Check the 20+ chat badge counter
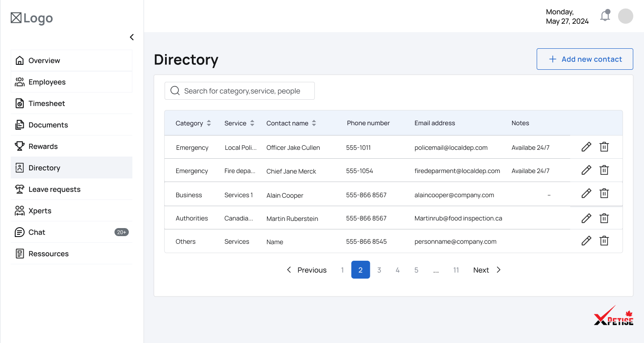Screen dimensions: 644x343 [x=121, y=232]
